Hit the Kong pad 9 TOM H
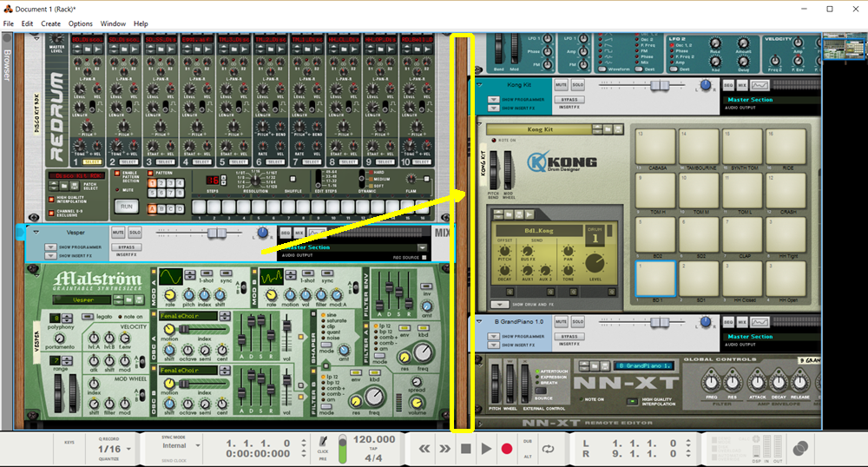Viewport: 868px width, 467px height. click(656, 190)
